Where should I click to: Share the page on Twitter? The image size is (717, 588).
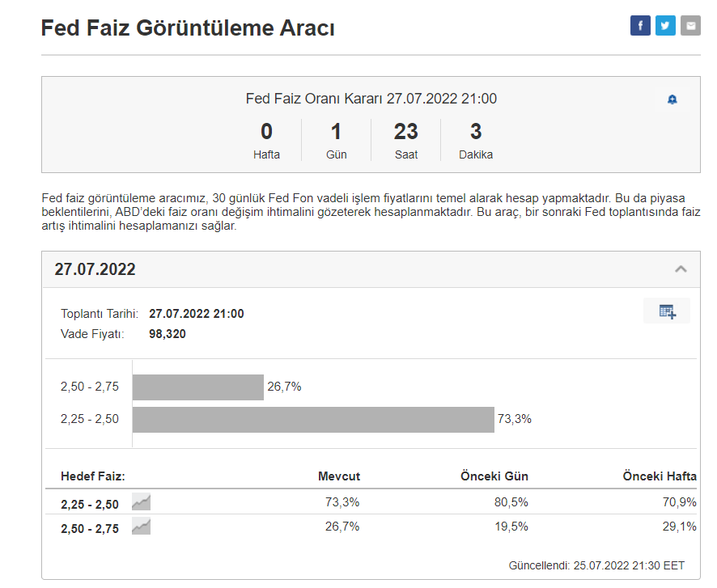point(665,26)
